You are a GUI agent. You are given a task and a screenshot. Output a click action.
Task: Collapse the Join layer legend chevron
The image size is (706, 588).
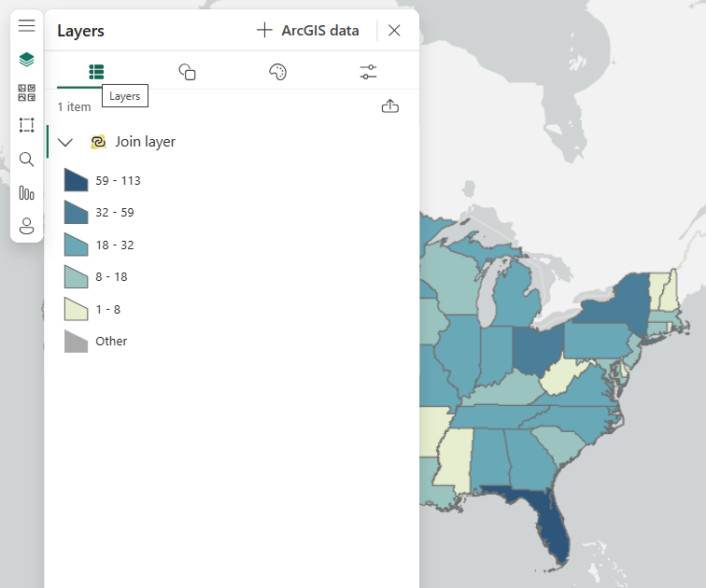(65, 142)
